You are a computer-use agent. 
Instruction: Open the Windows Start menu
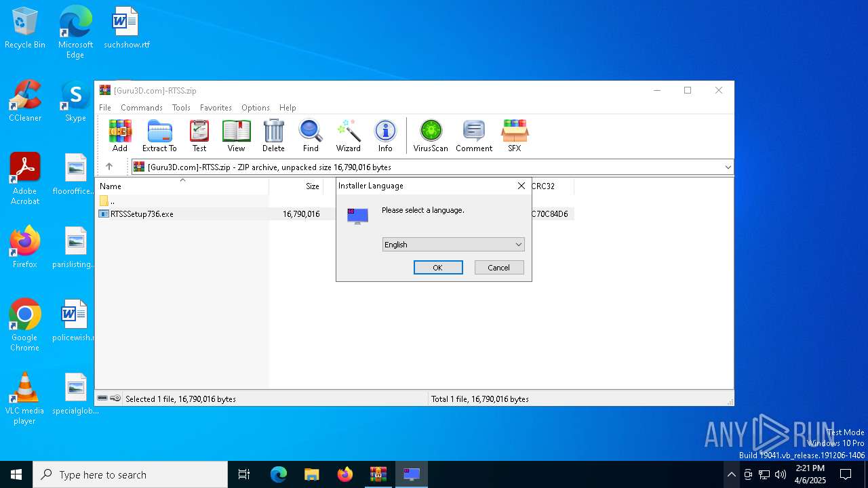pyautogui.click(x=16, y=474)
